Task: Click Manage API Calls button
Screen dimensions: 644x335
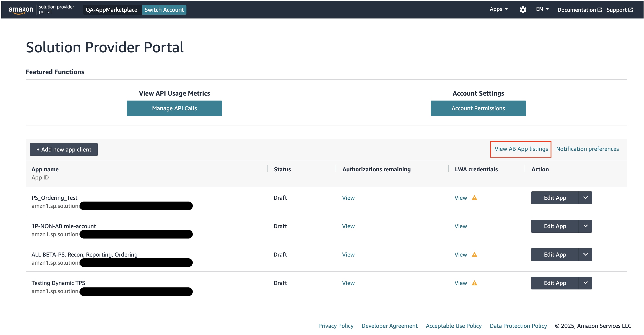Action: click(x=174, y=108)
